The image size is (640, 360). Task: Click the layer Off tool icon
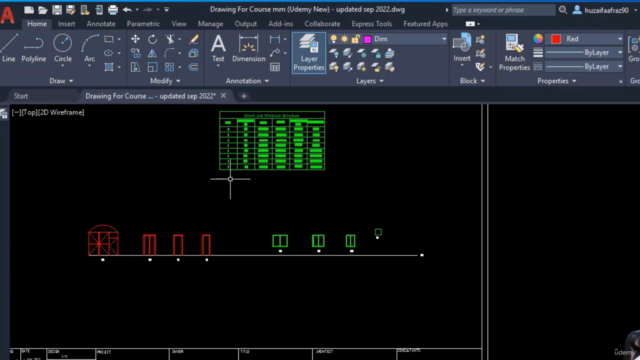click(x=334, y=53)
